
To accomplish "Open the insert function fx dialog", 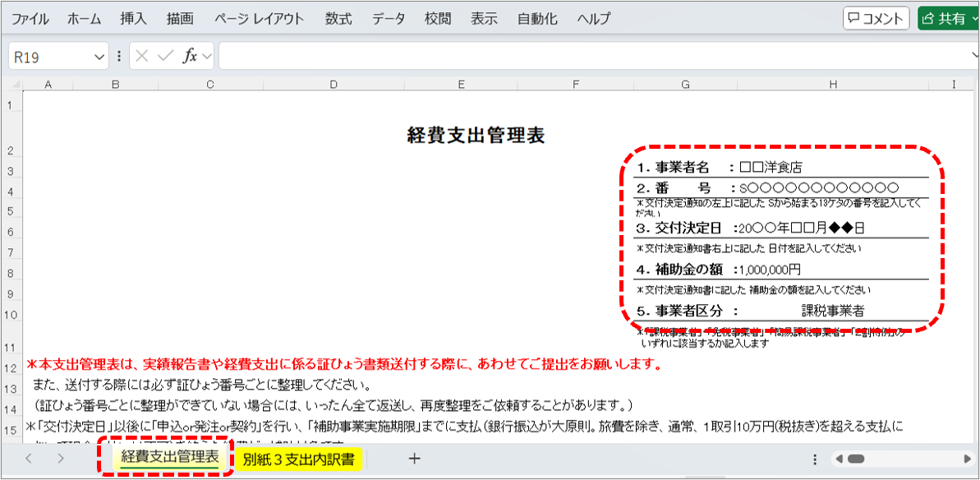I will 190,57.
